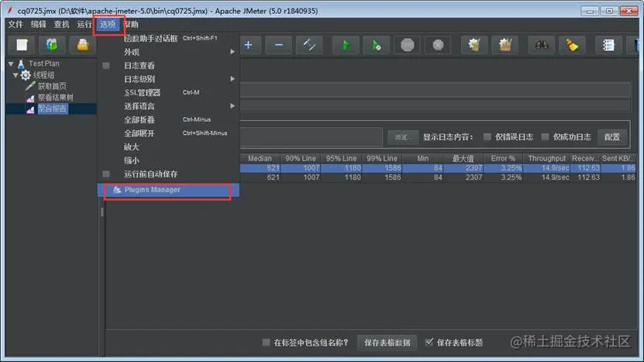Viewport: 644px width, 362px height.
Task: Click the New test plan toolbar icon
Action: point(22,44)
